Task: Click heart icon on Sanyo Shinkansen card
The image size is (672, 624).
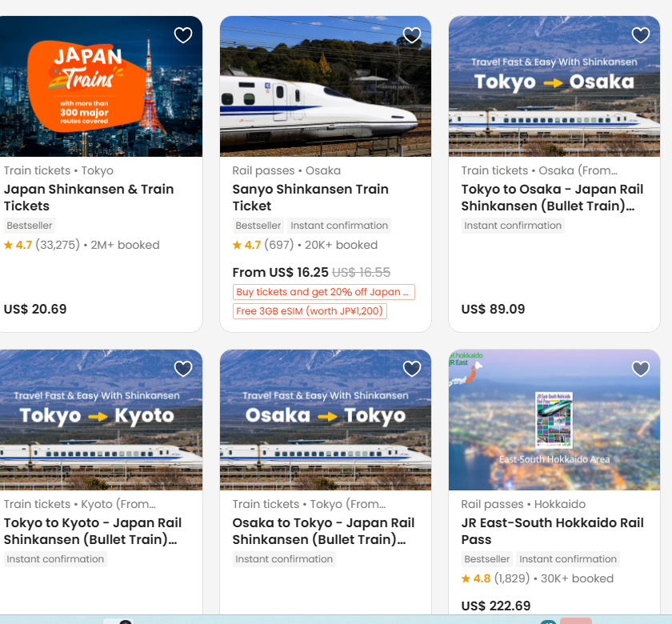Action: (412, 35)
